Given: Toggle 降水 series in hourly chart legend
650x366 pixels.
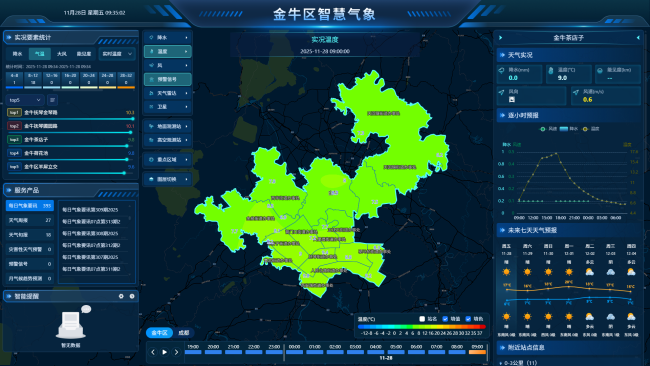Looking at the screenshot, I should pyautogui.click(x=569, y=129).
